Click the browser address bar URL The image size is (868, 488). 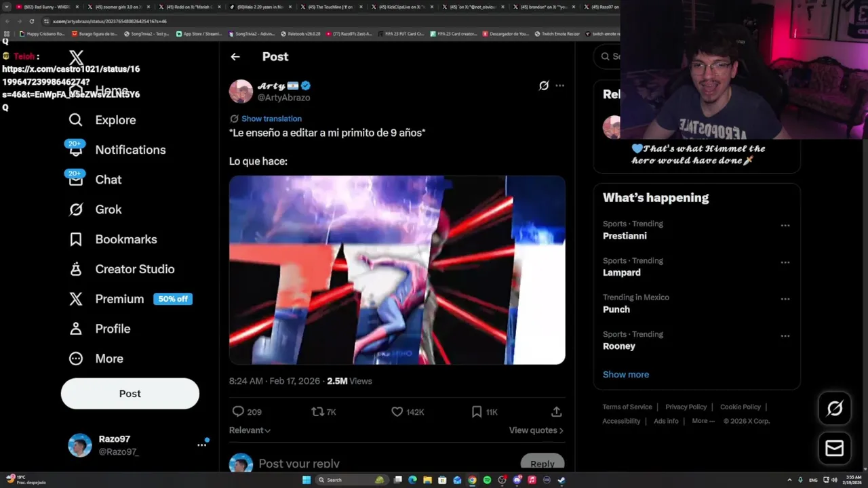click(x=110, y=21)
